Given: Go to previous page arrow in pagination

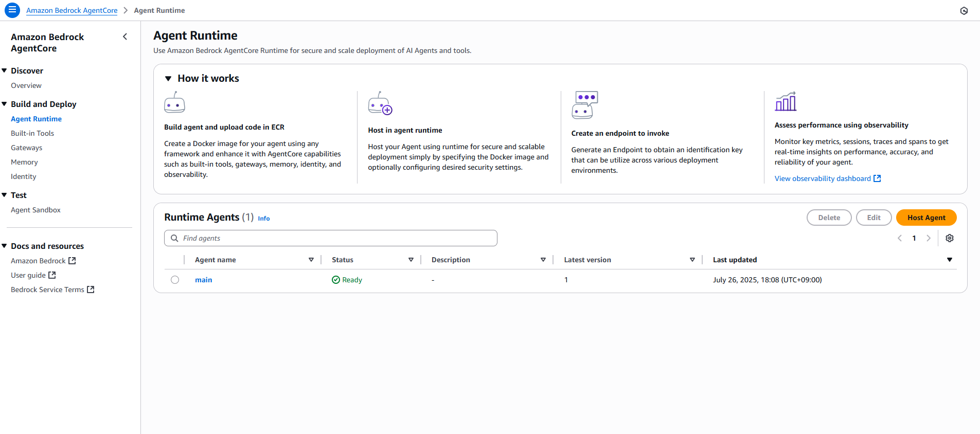Looking at the screenshot, I should (x=900, y=238).
